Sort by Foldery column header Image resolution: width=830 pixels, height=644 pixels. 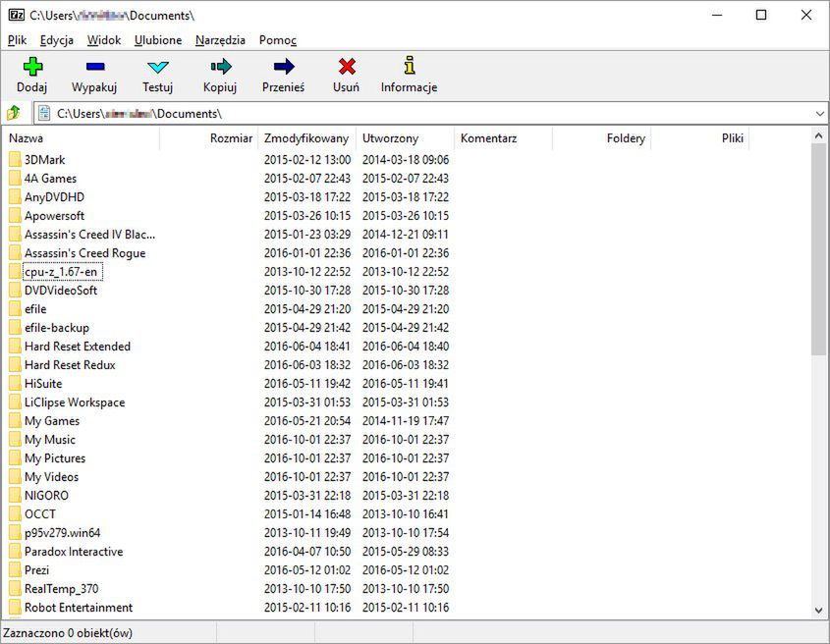coord(601,138)
